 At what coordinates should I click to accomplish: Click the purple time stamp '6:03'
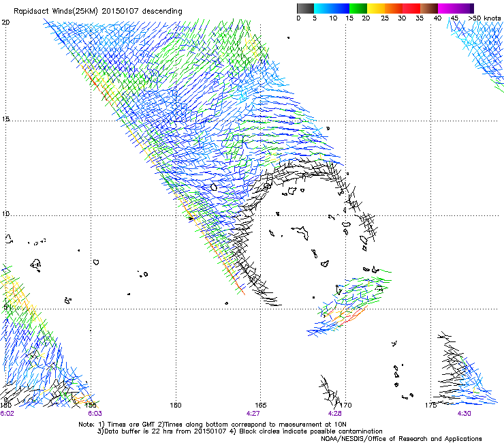click(95, 414)
